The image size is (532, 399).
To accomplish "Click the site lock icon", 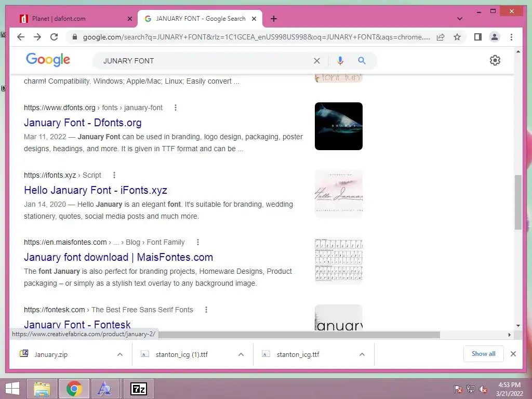I will 75,37.
